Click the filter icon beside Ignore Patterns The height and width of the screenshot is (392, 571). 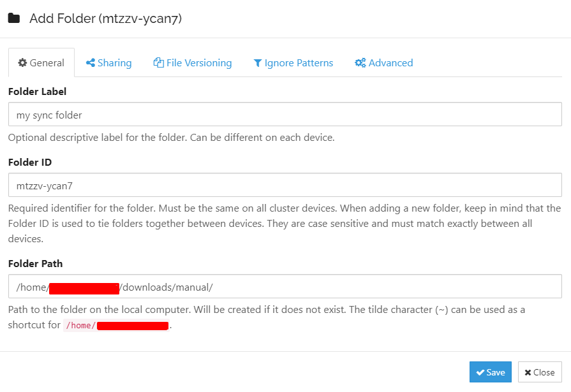(x=258, y=62)
